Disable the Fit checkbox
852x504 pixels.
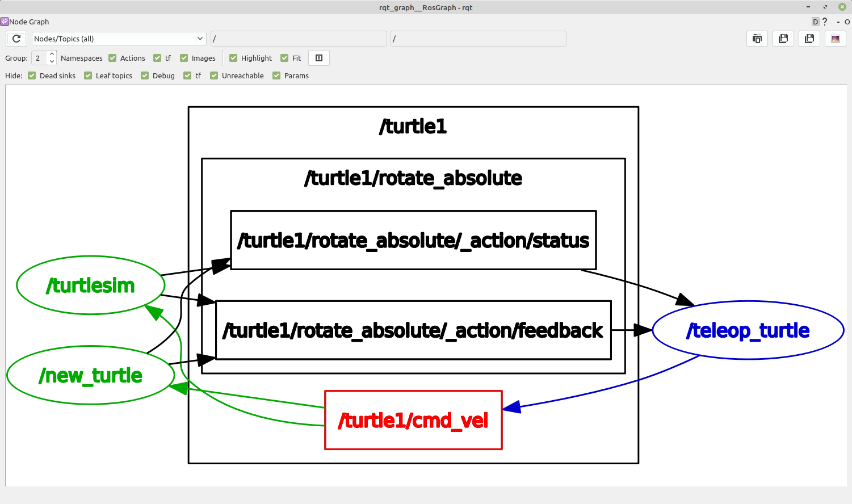pos(284,58)
